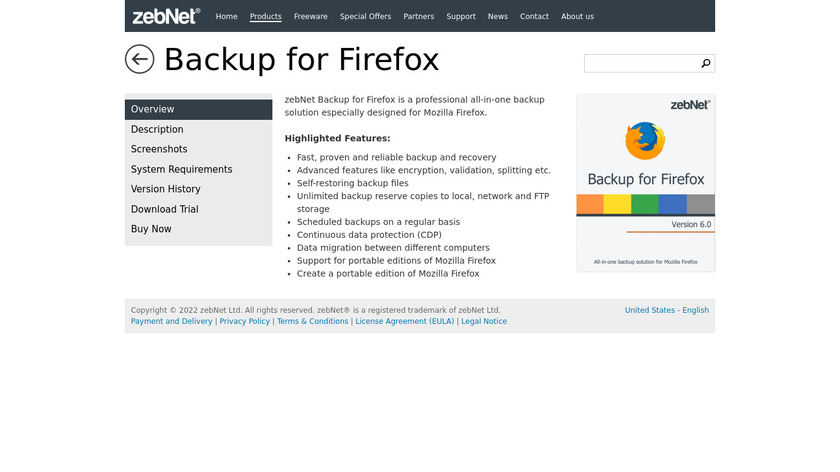Open the License Agreement (EULA) link

click(404, 321)
